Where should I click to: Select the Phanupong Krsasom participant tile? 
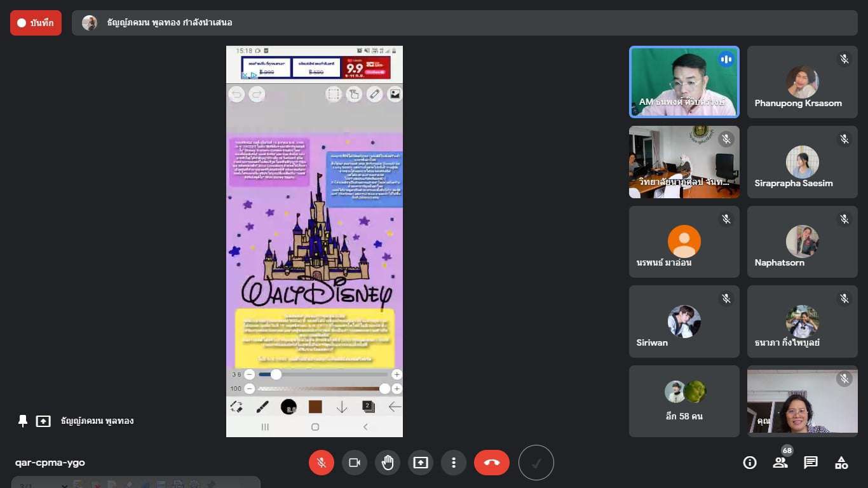click(x=802, y=82)
